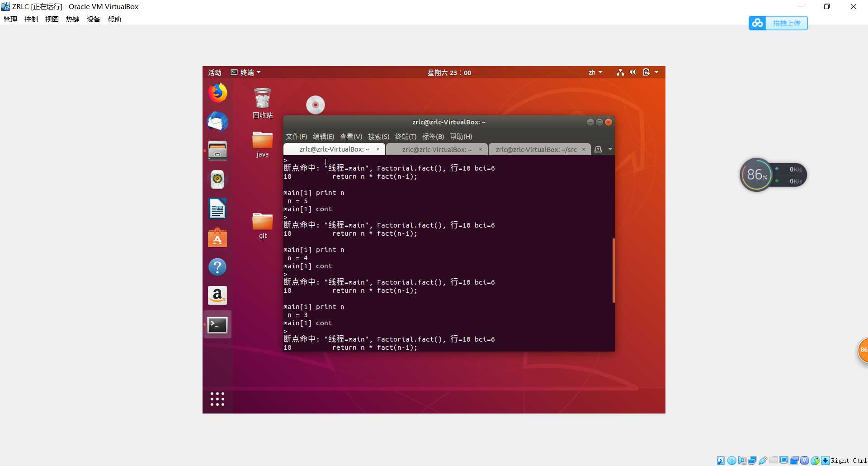The height and width of the screenshot is (466, 868).
Task: Open the 搜索(S) terminal menu
Action: point(378,137)
